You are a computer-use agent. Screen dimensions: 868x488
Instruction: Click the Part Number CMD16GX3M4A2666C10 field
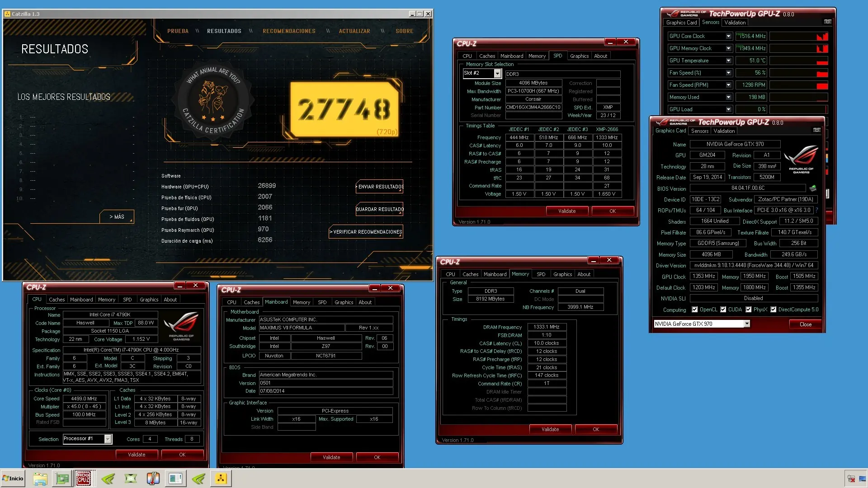[x=533, y=108]
